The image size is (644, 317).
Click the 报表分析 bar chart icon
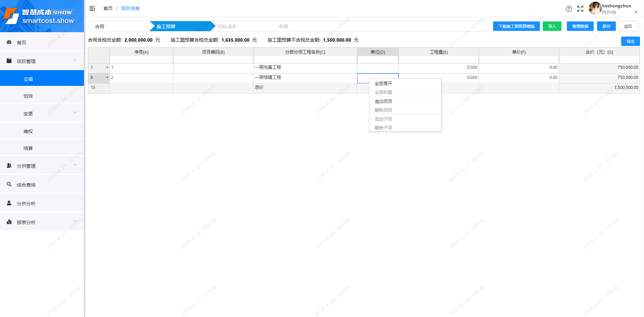pos(9,222)
